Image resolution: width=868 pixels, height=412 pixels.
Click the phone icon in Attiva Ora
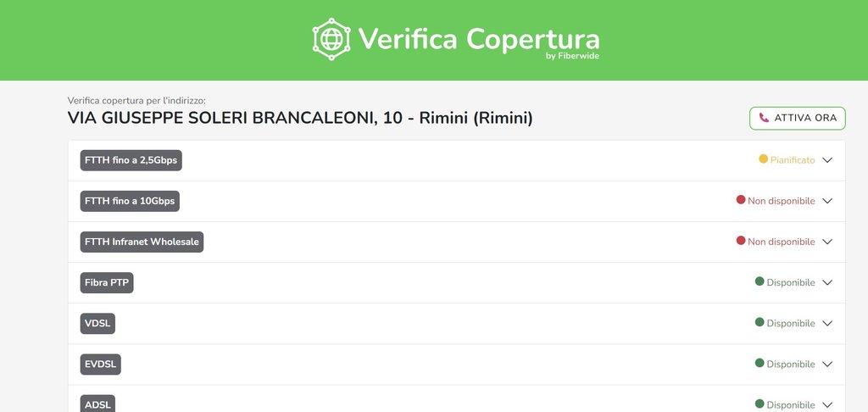tap(764, 118)
